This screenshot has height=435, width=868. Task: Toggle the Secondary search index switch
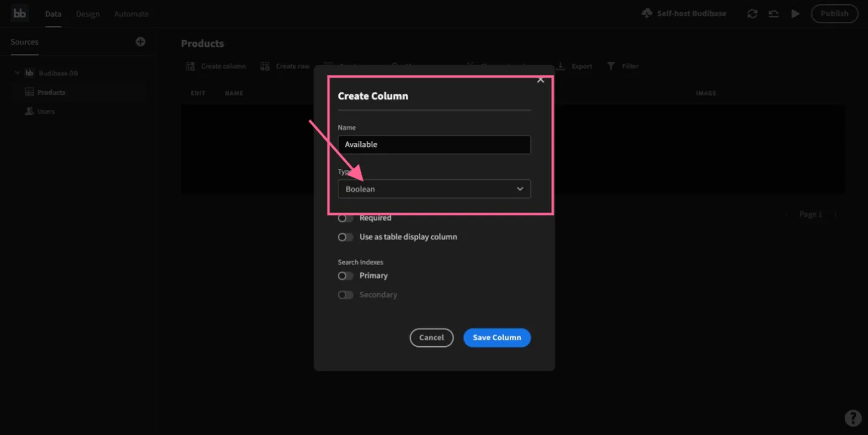click(346, 295)
